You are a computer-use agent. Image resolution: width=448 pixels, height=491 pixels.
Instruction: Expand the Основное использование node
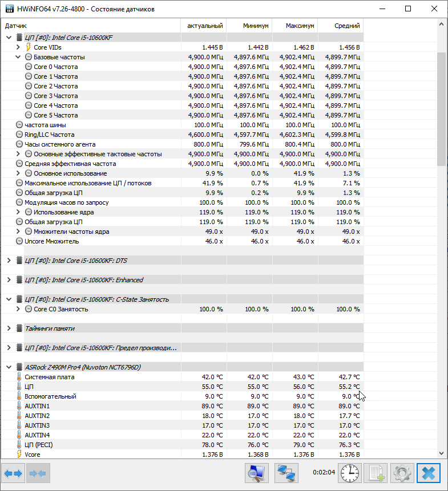tap(18, 173)
